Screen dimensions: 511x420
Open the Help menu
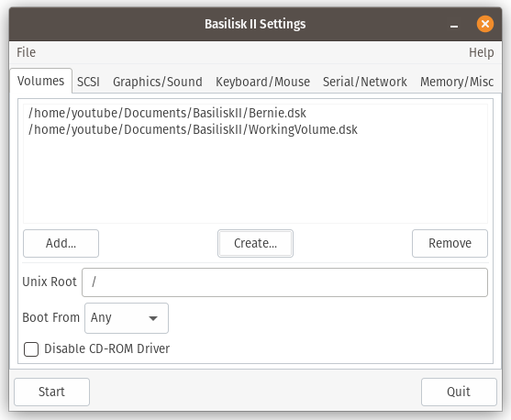click(482, 52)
